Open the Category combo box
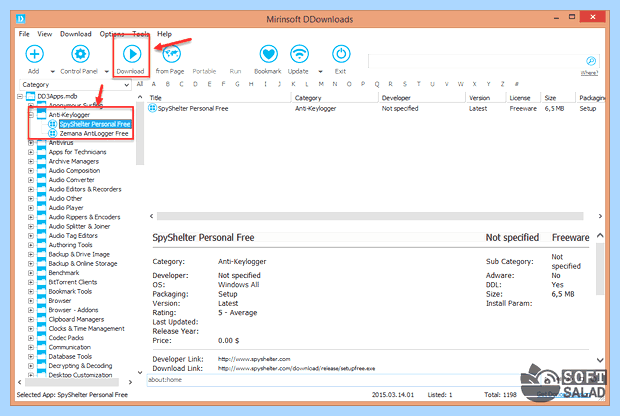The height and width of the screenshot is (416, 620). click(75, 85)
